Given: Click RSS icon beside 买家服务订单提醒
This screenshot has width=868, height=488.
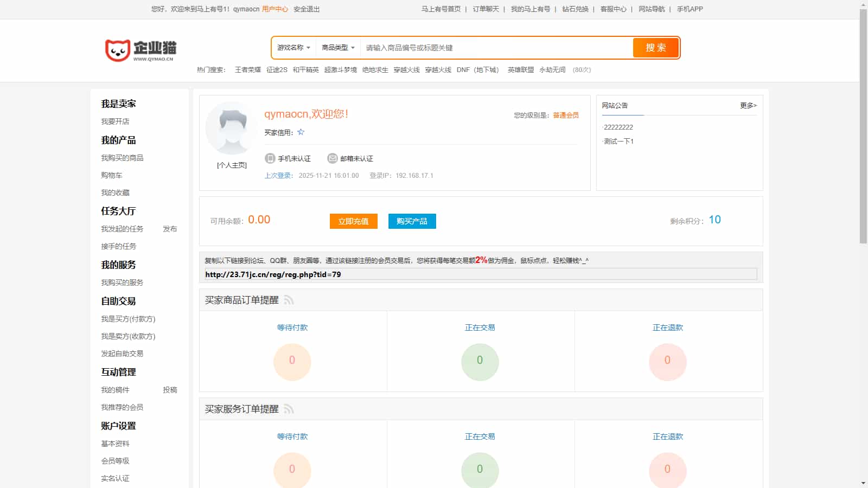Looking at the screenshot, I should pos(289,409).
